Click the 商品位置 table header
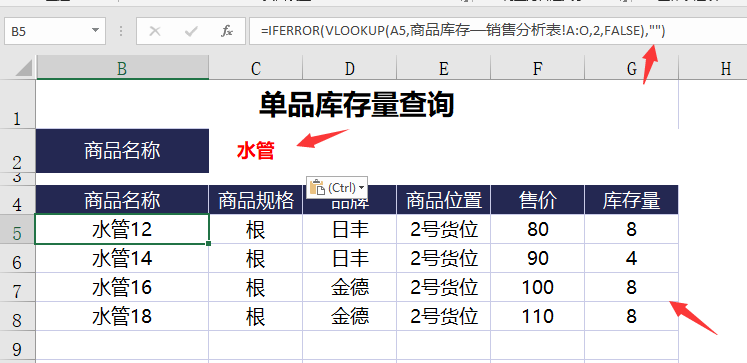Image resolution: width=747 pixels, height=363 pixels. (x=444, y=200)
